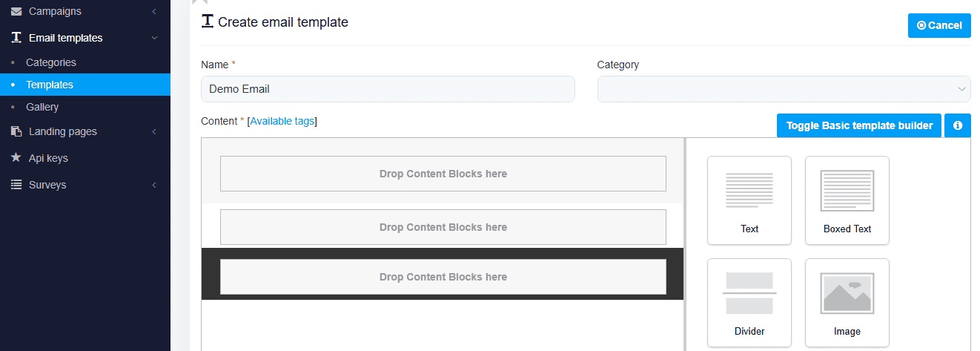Open Categories in the sidebar
The height and width of the screenshot is (351, 980).
(x=51, y=62)
